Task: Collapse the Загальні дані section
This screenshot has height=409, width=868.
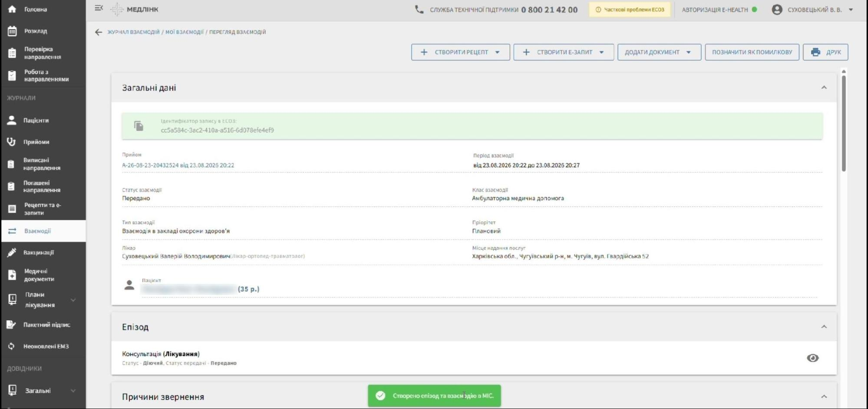Action: pos(824,88)
